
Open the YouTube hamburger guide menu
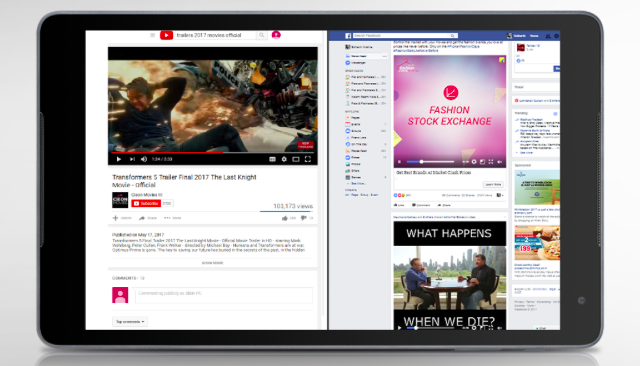[153, 35]
